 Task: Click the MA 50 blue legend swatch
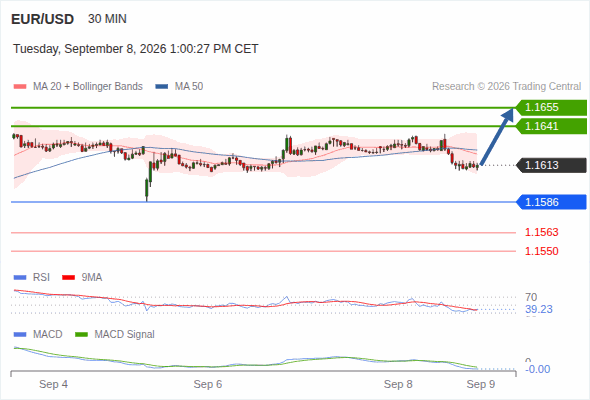(161, 87)
